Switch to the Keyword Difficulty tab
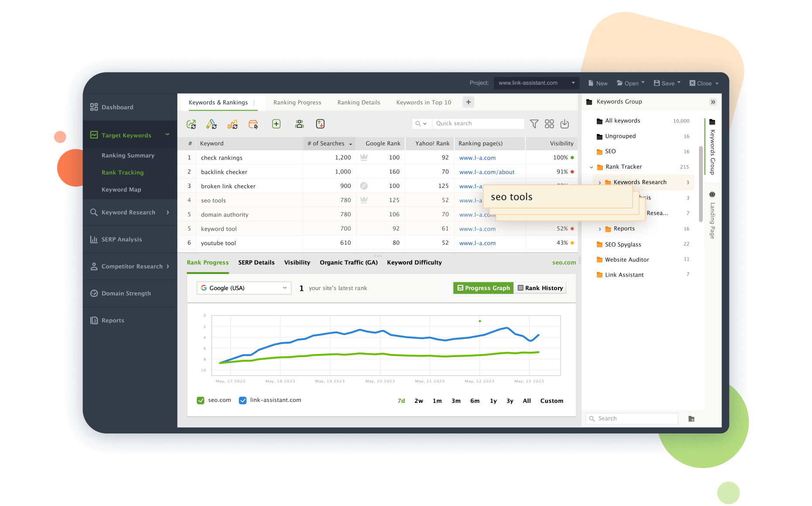 coord(414,263)
